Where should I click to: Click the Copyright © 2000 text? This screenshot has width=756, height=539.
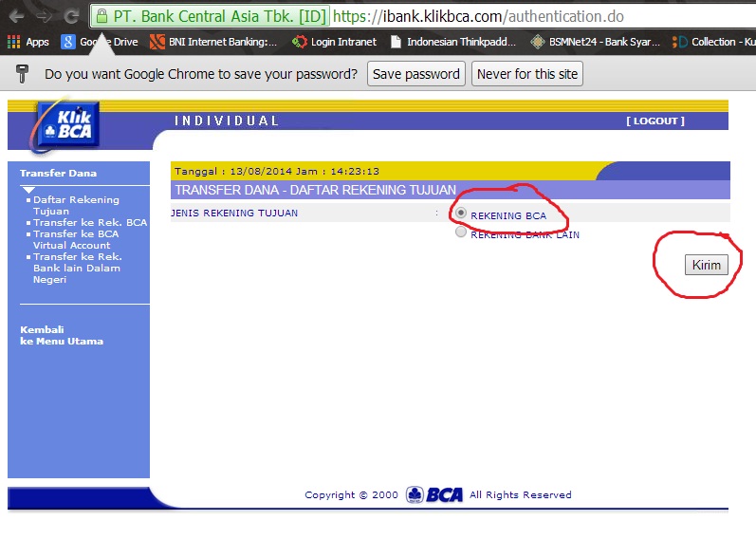pyautogui.click(x=351, y=494)
